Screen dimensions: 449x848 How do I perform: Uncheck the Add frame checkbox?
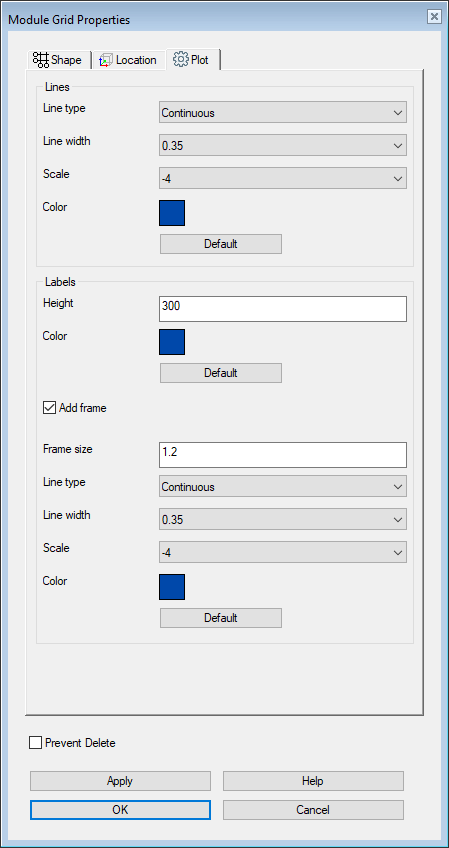(x=49, y=408)
